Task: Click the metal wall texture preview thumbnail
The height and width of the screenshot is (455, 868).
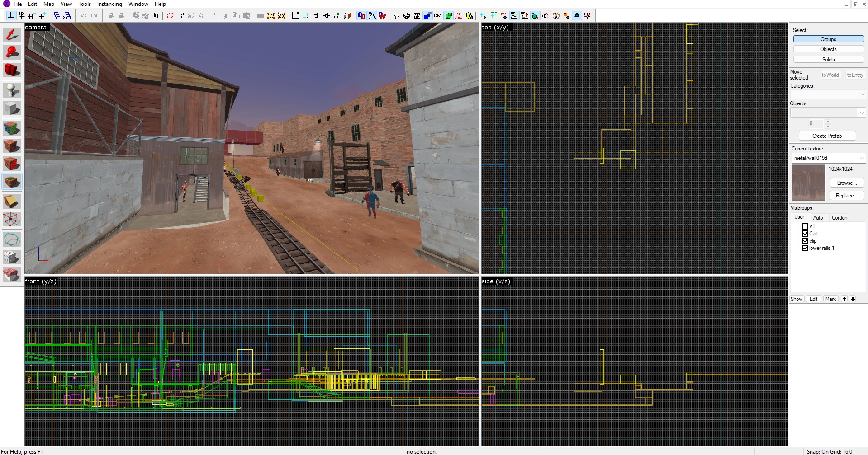Action: [x=809, y=183]
